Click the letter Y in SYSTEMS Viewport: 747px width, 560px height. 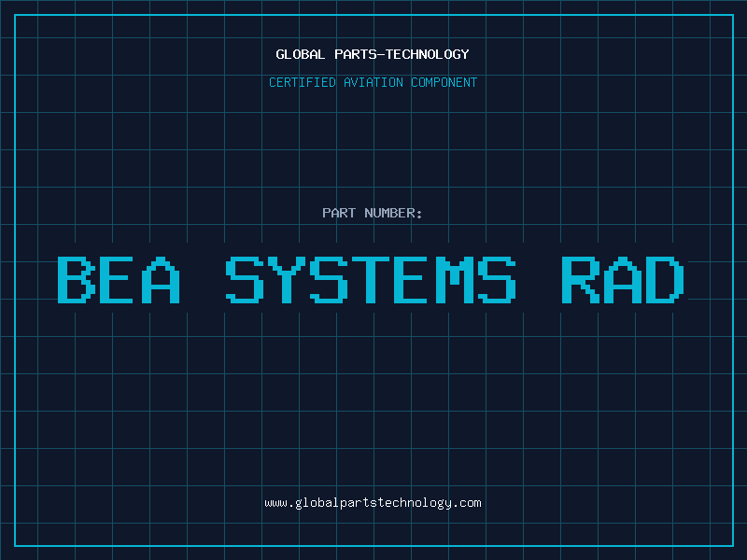point(289,279)
